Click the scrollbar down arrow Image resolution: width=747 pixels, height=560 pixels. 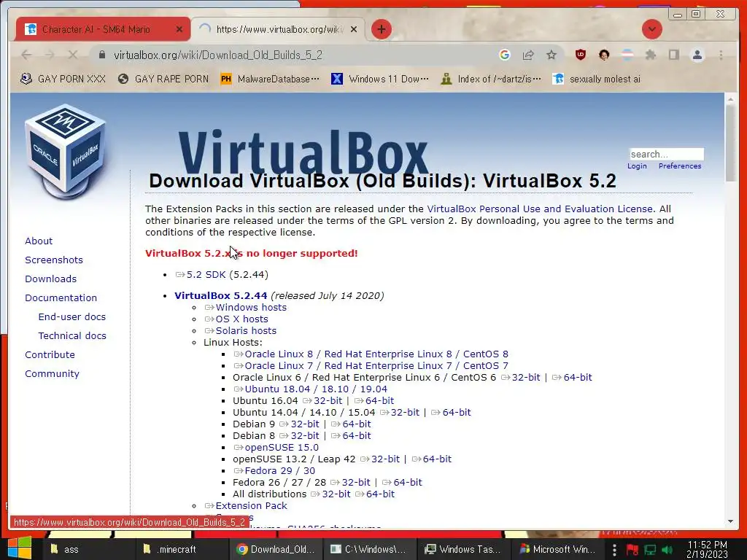click(730, 521)
